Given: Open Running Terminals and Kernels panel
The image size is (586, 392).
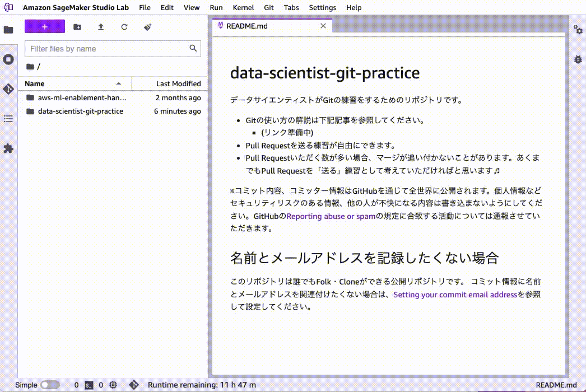Looking at the screenshot, I should 8,59.
